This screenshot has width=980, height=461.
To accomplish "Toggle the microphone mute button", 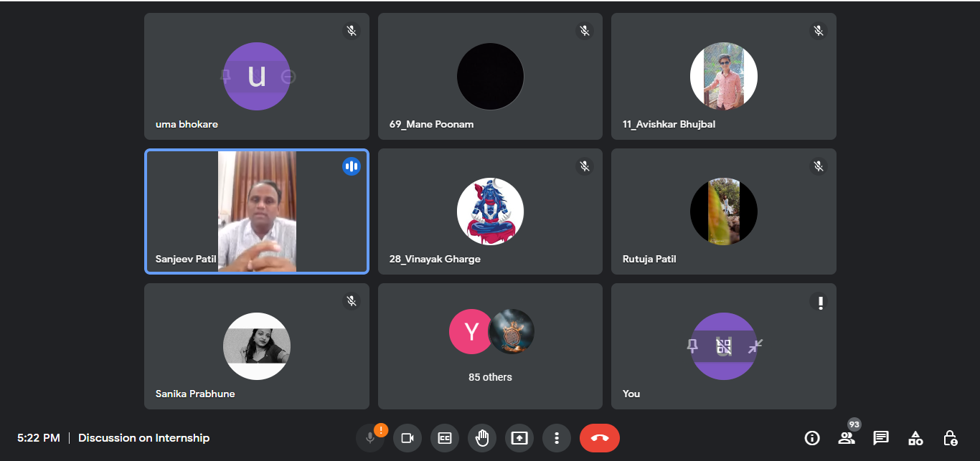I will click(370, 438).
